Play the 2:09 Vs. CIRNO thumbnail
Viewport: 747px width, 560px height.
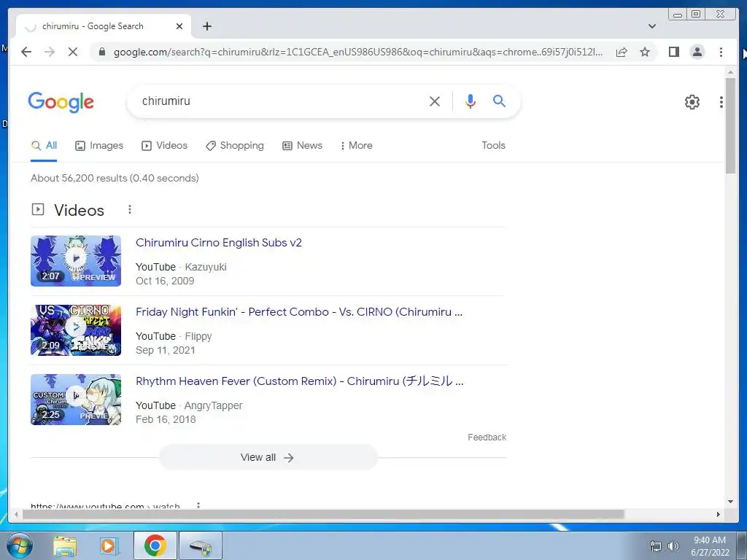(76, 330)
